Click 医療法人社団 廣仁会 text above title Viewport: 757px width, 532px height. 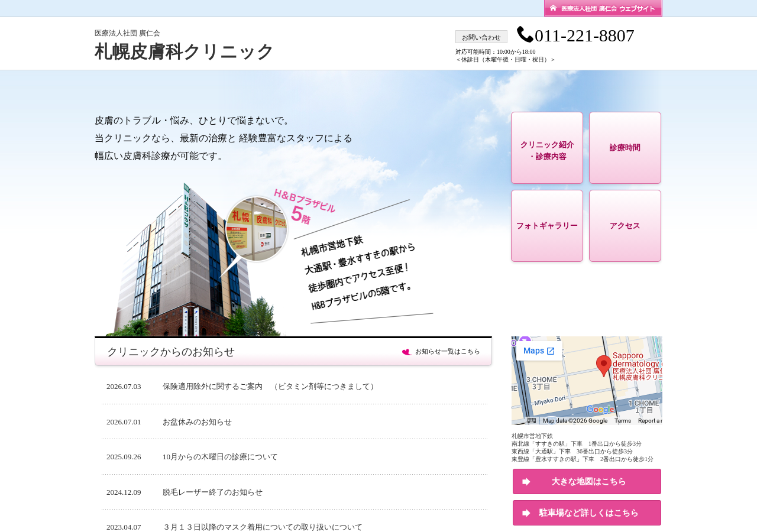127,33
